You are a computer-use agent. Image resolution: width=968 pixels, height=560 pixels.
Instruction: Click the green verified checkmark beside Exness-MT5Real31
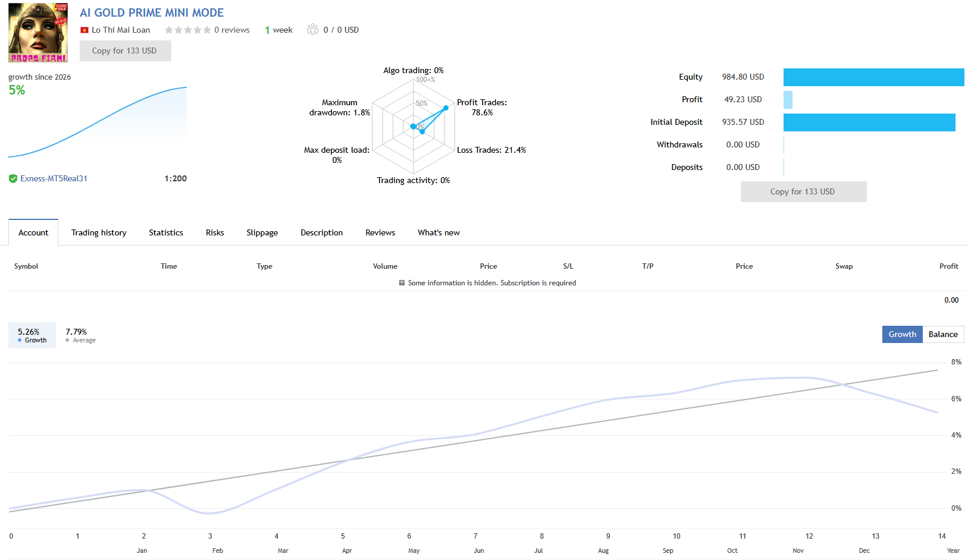point(12,178)
